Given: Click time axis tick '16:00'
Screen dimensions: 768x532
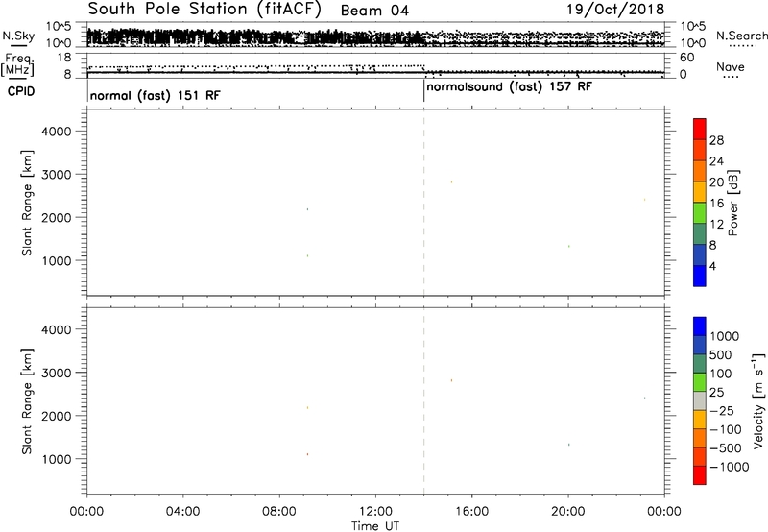Looking at the screenshot, I should [471, 512].
